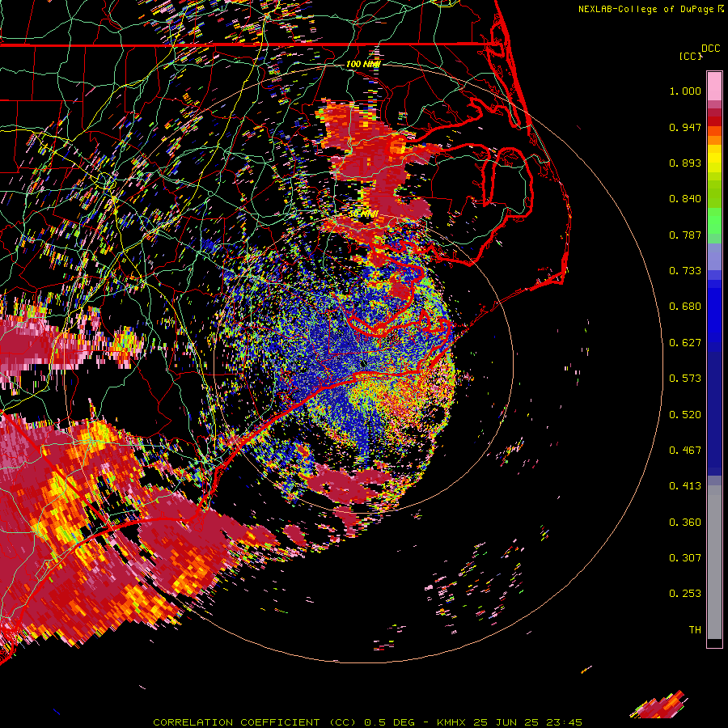
Task: Click the NEXLAB-College of DuPage title text
Action: point(650,9)
